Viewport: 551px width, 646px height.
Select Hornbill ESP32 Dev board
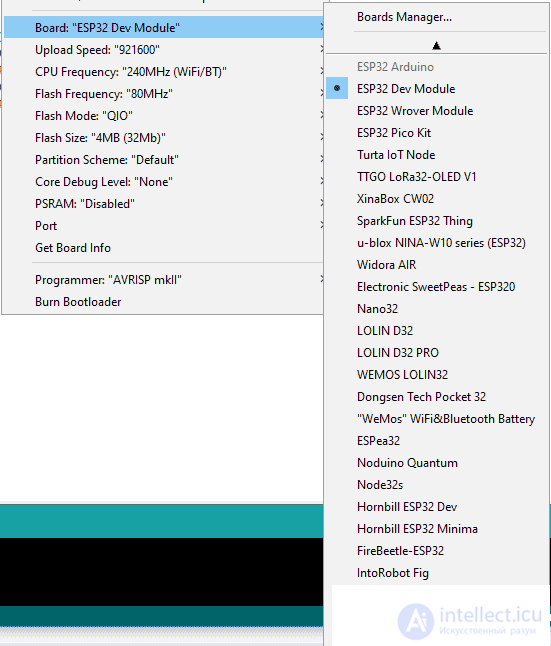(x=437, y=507)
